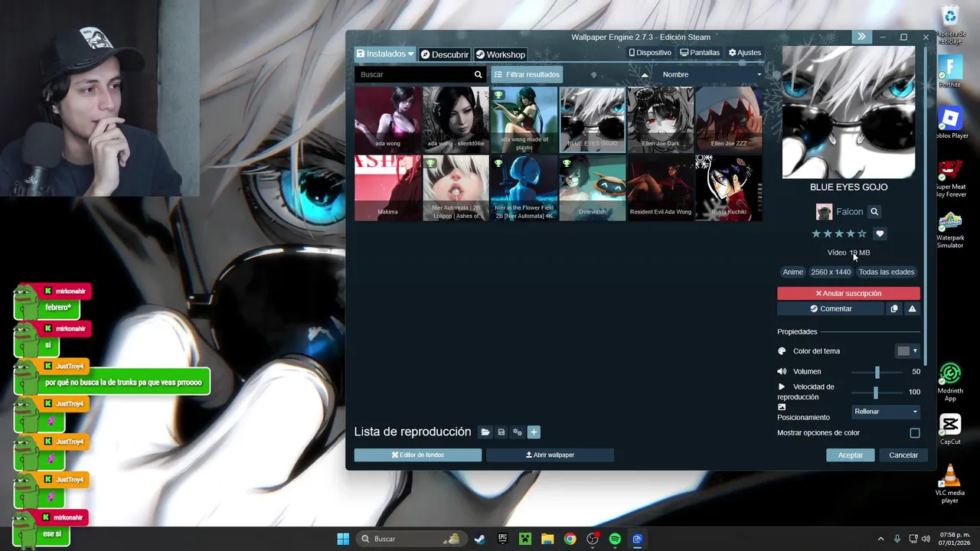The image size is (980, 551).
Task: Select the Ellen Joe Dark wallpaper
Action: [661, 119]
